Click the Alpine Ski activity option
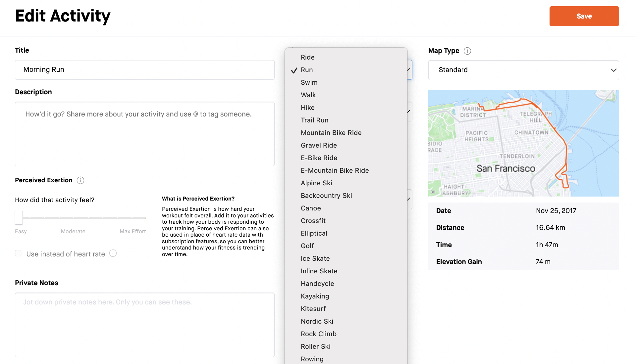Image resolution: width=636 pixels, height=364 pixels. tap(316, 182)
